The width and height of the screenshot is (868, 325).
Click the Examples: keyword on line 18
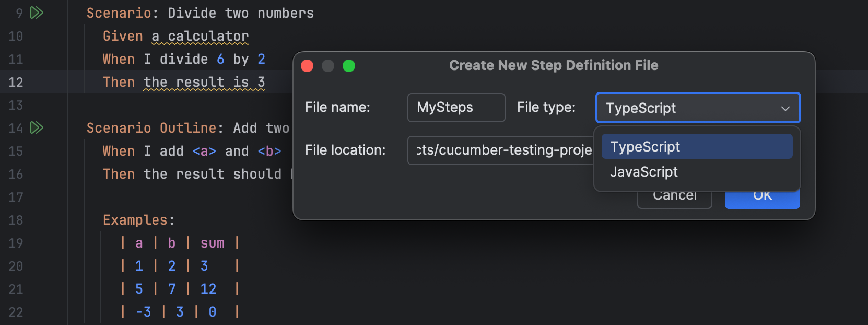pyautogui.click(x=137, y=219)
